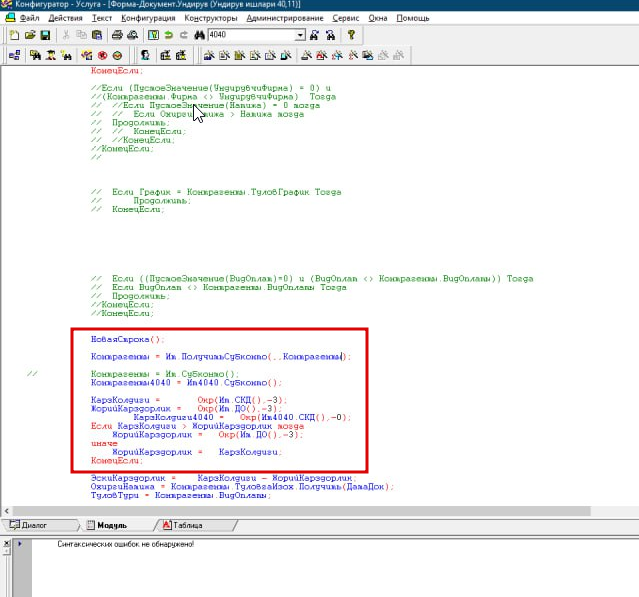639x597 pixels.
Task: Click the Open file folder icon
Action: pyautogui.click(x=29, y=35)
